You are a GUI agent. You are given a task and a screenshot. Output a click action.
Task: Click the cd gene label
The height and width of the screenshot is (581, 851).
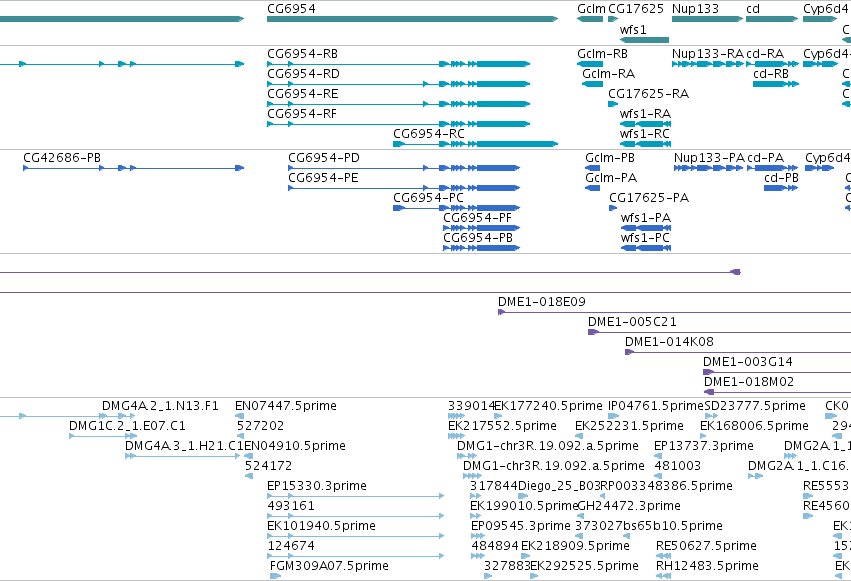click(753, 9)
